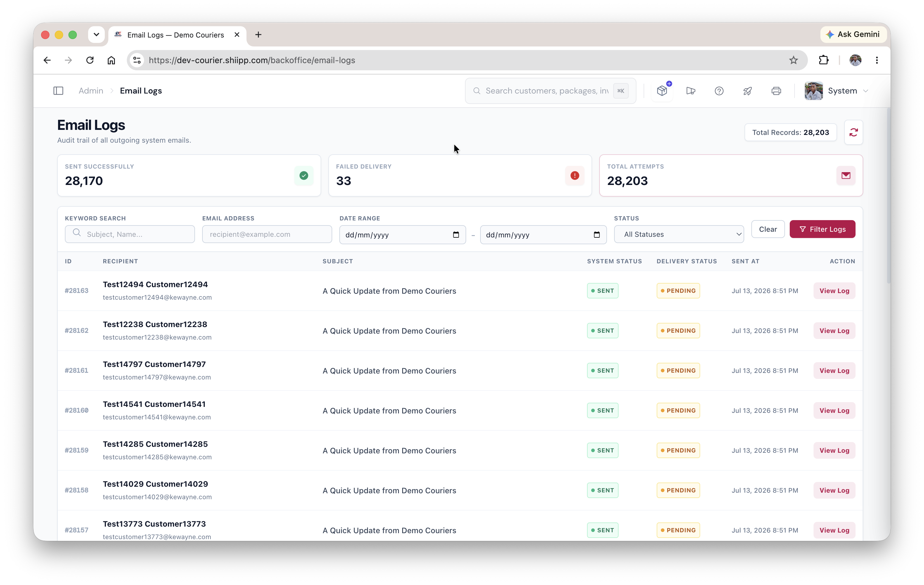Click the rocket icon in header
The height and width of the screenshot is (585, 924).
click(x=747, y=91)
